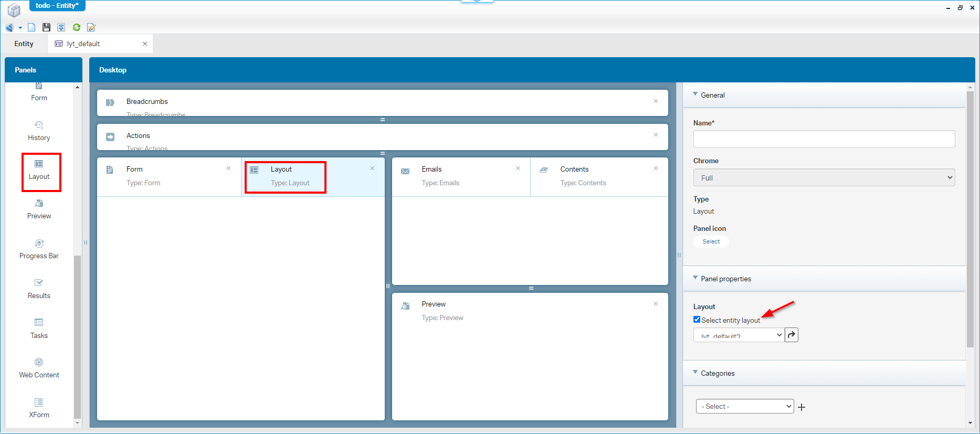Screen dimensions: 980x434
Task: Open the Chrome dropdown showing Full
Action: (x=824, y=178)
